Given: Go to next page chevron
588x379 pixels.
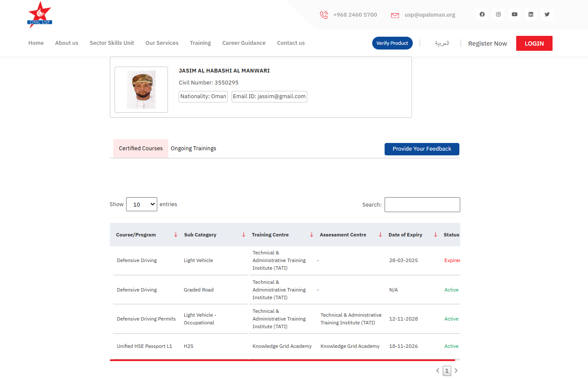Looking at the screenshot, I should [x=456, y=370].
